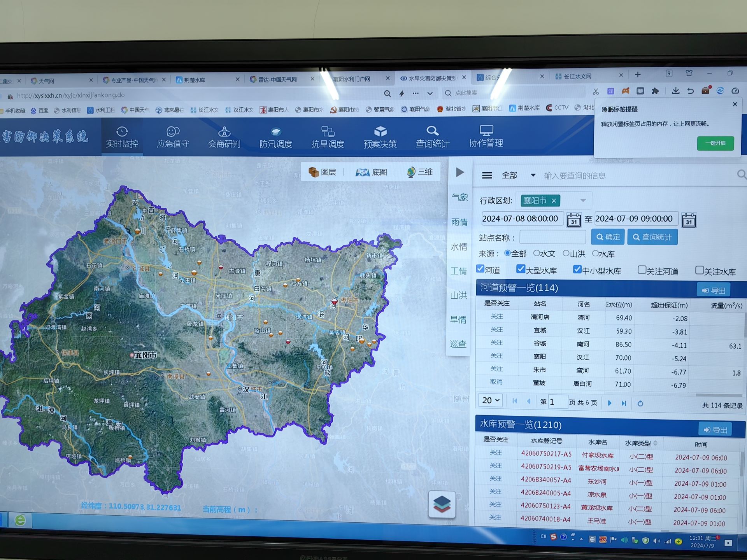Export river warnings with 导出 button
The width and height of the screenshot is (747, 560).
point(714,290)
